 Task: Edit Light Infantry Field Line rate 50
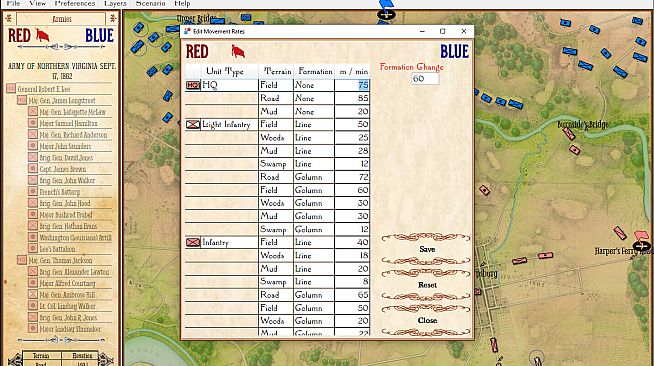[x=352, y=124]
